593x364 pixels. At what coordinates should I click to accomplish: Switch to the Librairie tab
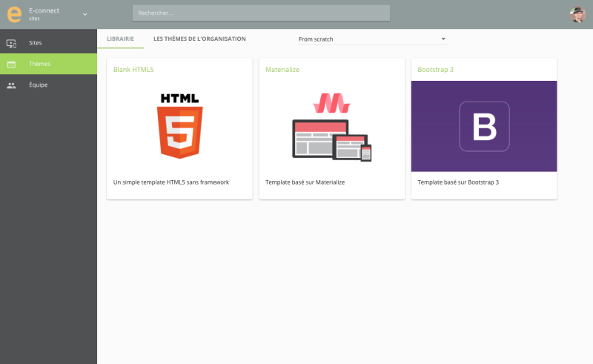click(120, 39)
